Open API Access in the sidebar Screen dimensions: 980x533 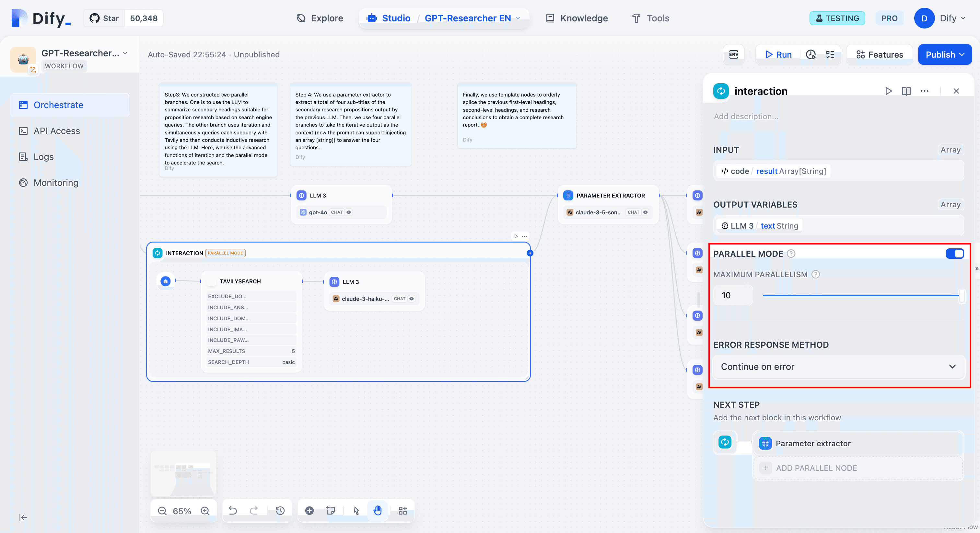[x=57, y=131]
